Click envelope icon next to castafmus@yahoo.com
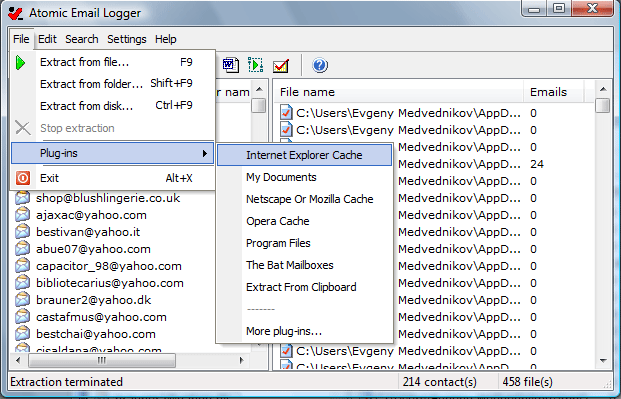 (x=23, y=317)
